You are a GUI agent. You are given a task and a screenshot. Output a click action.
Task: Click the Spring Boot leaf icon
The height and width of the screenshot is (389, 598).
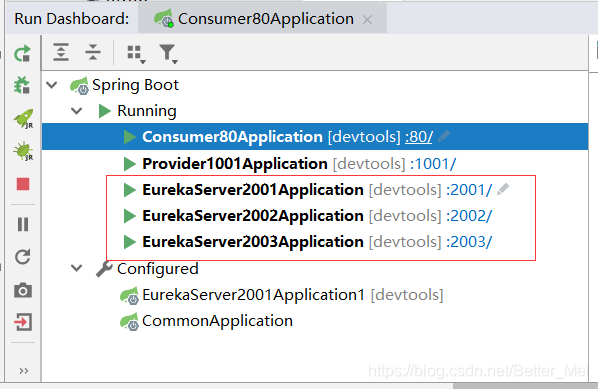(79, 85)
